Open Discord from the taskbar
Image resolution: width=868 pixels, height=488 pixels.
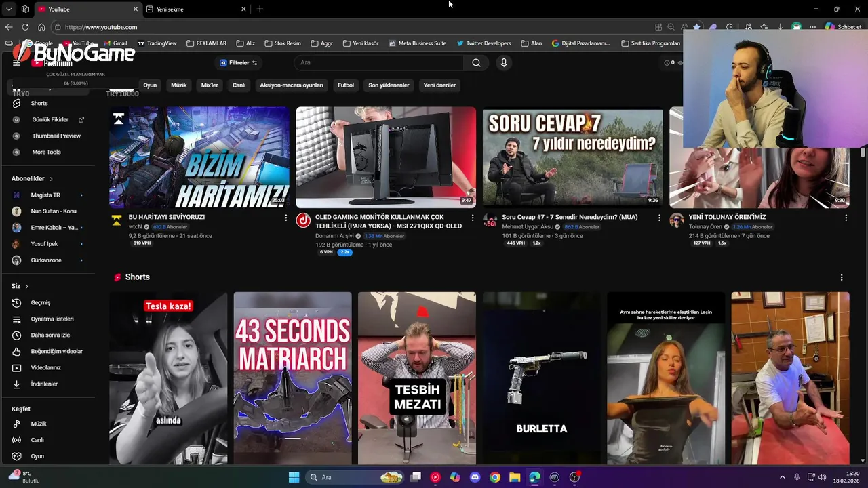475,477
